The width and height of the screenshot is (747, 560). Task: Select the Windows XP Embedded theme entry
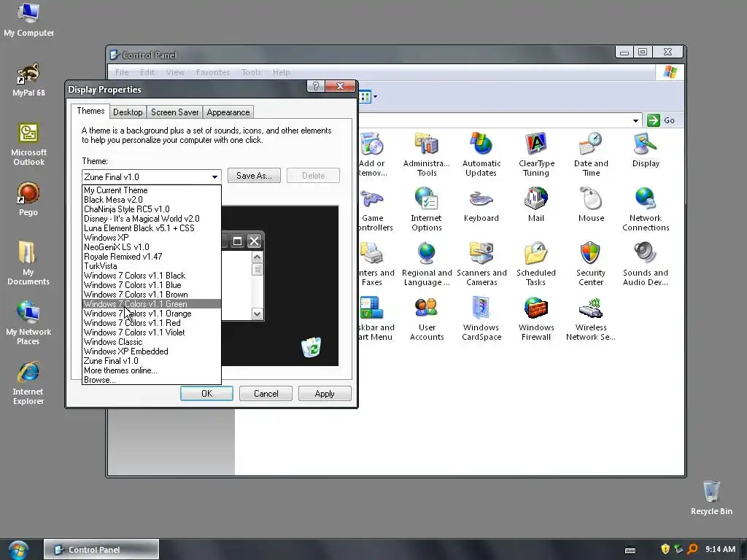(x=152, y=351)
